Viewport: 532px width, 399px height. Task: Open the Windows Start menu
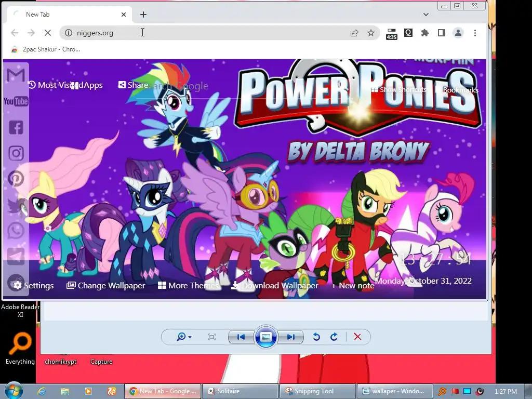pyautogui.click(x=14, y=391)
